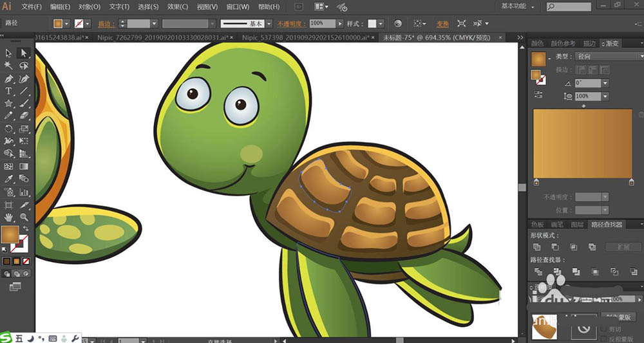This screenshot has height=343, width=644.
Task: Select the Line Segment tool
Action: (x=24, y=91)
